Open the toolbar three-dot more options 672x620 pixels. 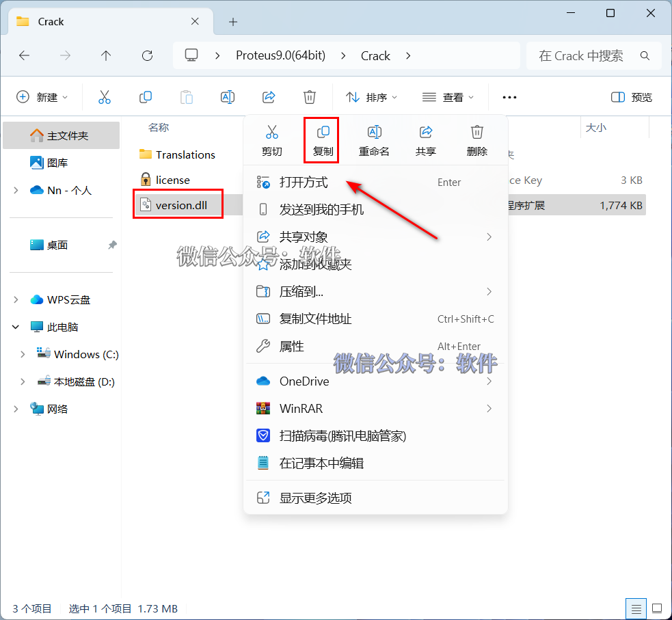(x=509, y=97)
